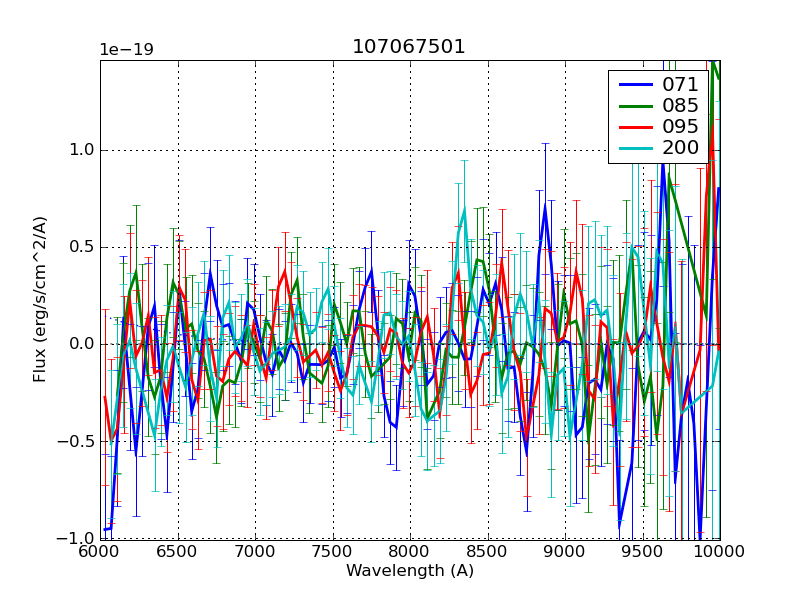The width and height of the screenshot is (800, 600).
Task: Click the 8500 x-axis tick label
Action: [x=487, y=553]
